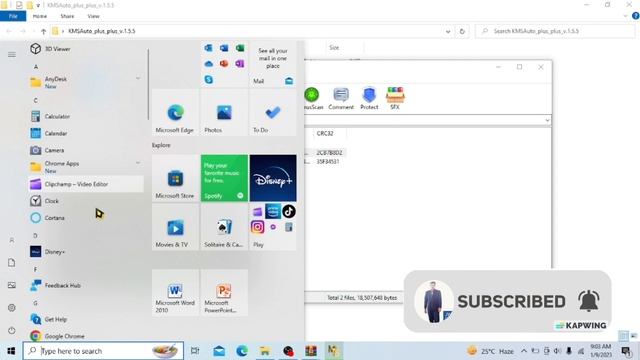Launch Google Chrome from the app list

[86, 336]
